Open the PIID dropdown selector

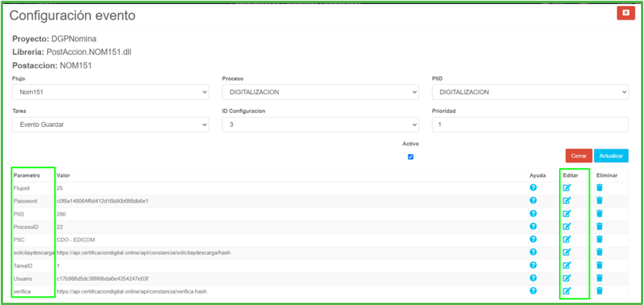click(530, 92)
